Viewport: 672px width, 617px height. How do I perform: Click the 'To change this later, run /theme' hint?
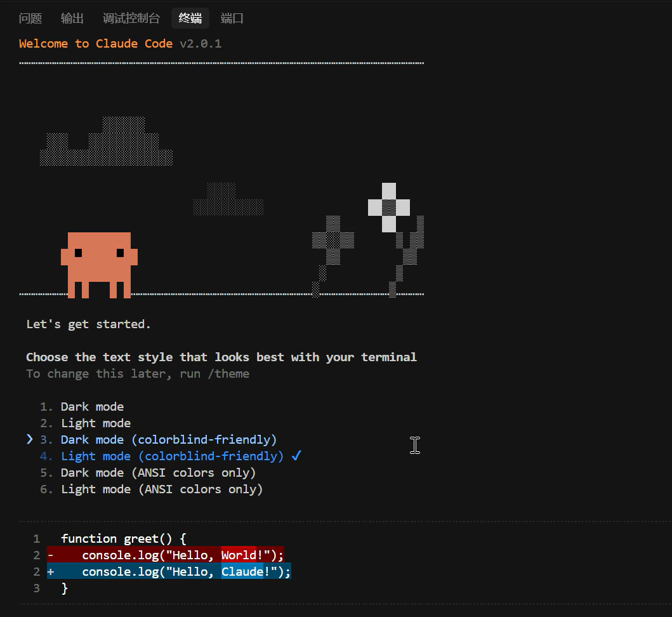[138, 374]
